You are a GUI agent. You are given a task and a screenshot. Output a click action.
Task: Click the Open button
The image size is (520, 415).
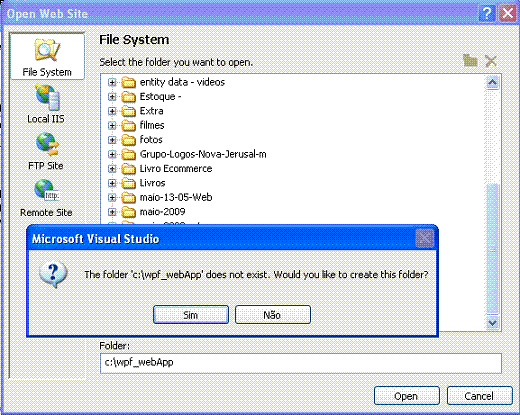click(407, 396)
